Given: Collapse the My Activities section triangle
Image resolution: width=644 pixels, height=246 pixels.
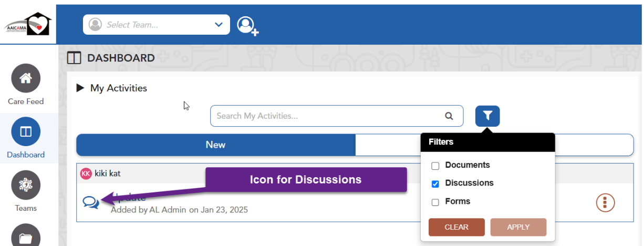Looking at the screenshot, I should pos(80,88).
